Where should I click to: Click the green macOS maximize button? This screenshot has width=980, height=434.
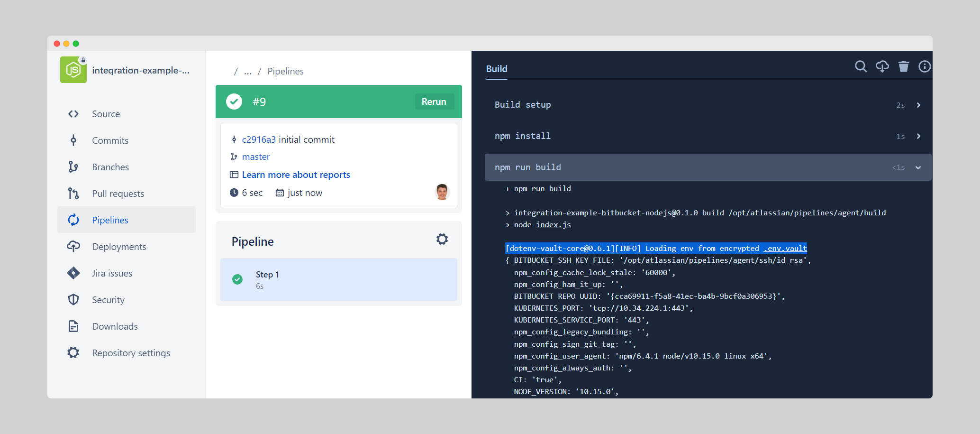76,44
